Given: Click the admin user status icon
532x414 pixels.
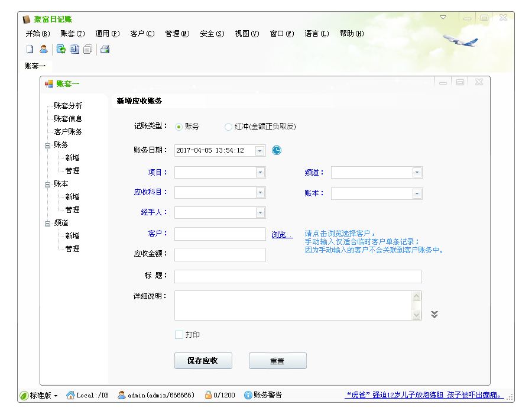Looking at the screenshot, I should pyautogui.click(x=121, y=395).
